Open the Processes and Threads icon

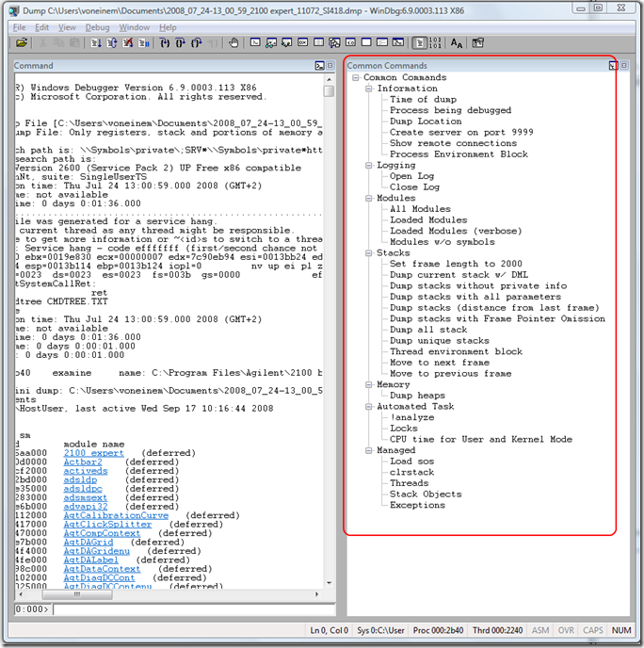pyautogui.click(x=382, y=42)
